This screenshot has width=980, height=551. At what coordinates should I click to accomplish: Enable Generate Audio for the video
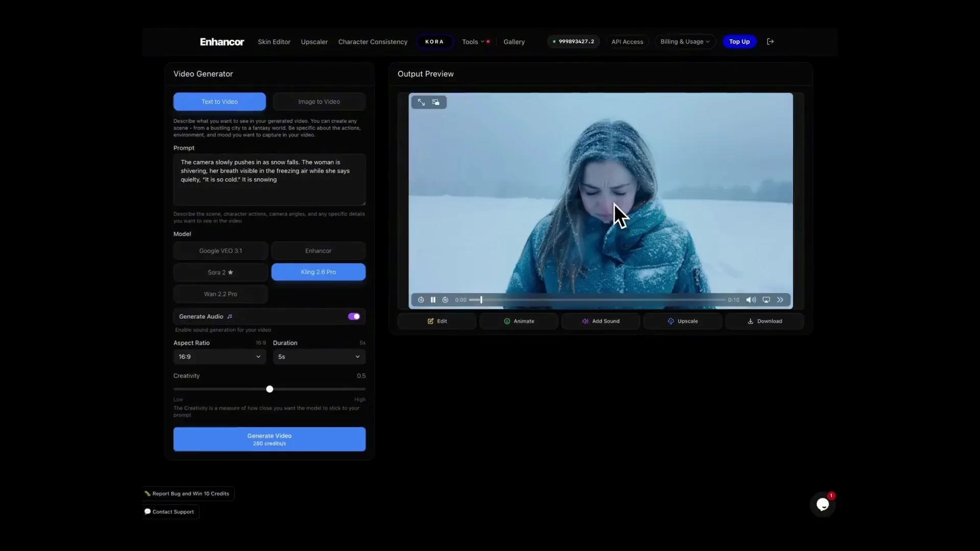pos(354,316)
